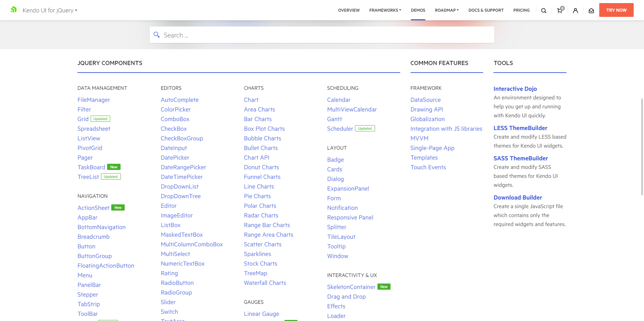The image size is (644, 321).
Task: Go to the Overview tab
Action: click(349, 10)
